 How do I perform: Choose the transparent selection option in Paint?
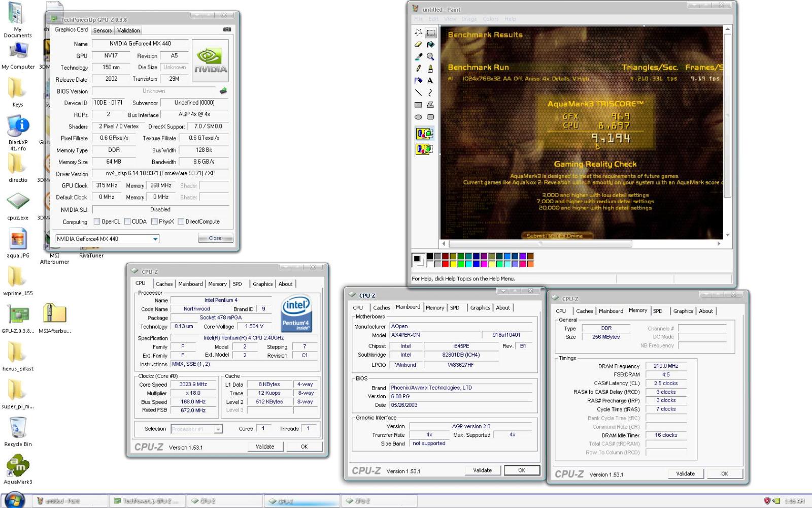coord(424,149)
